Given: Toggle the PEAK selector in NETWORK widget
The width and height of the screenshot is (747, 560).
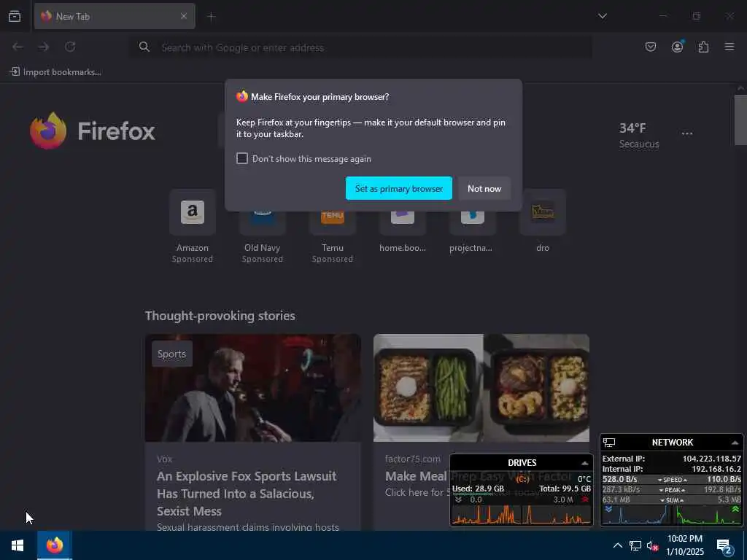Looking at the screenshot, I should [672, 490].
